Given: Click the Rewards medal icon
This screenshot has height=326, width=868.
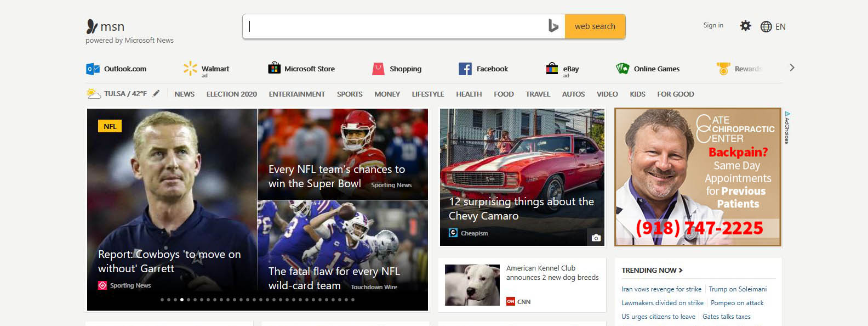Looking at the screenshot, I should (723, 69).
